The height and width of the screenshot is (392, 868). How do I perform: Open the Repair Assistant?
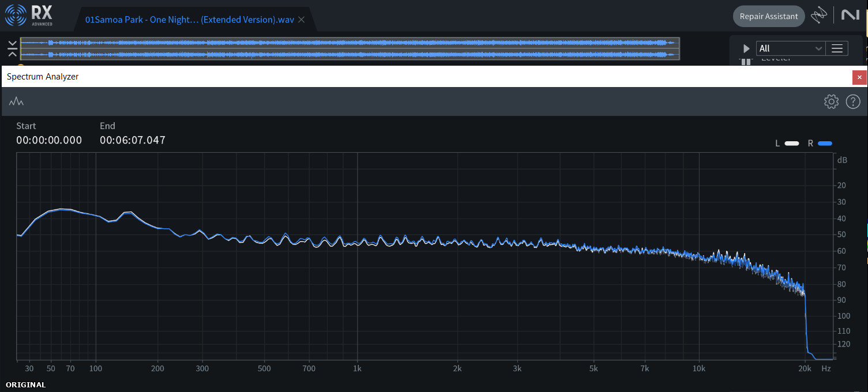click(x=768, y=16)
